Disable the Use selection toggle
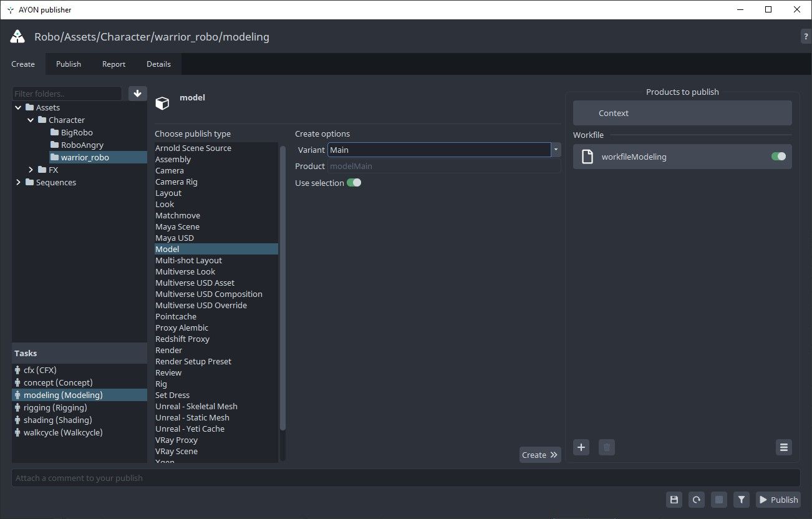 click(x=354, y=182)
